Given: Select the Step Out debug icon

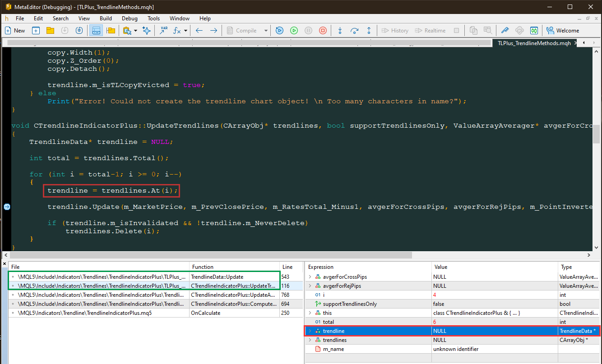Looking at the screenshot, I should (x=369, y=30).
